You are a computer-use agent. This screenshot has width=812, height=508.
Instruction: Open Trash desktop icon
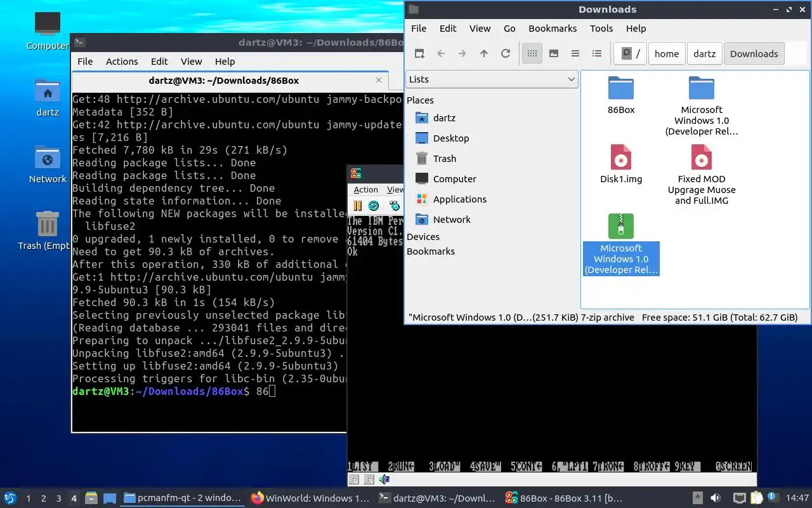click(x=48, y=231)
